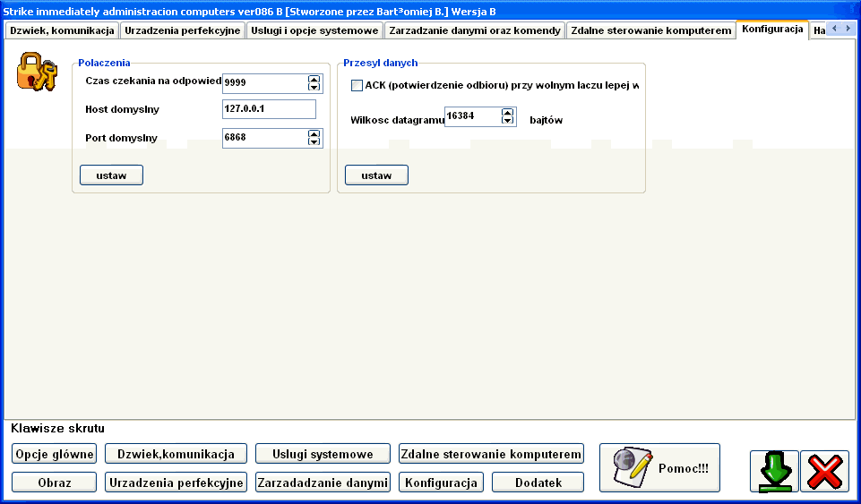The width and height of the screenshot is (861, 504).
Task: Increase Czas czekania na odpowiedz value
Action: point(314,79)
